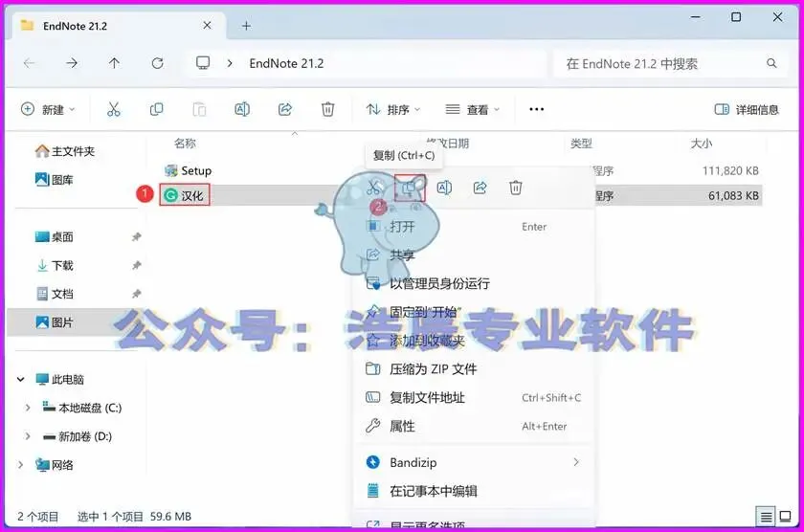Click EndNote 21.2 in the address path

click(x=286, y=63)
